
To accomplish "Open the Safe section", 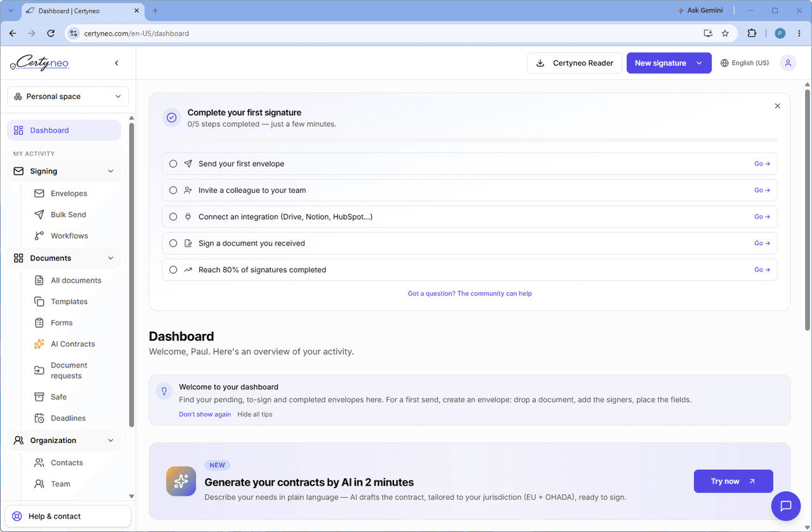I will tap(58, 397).
